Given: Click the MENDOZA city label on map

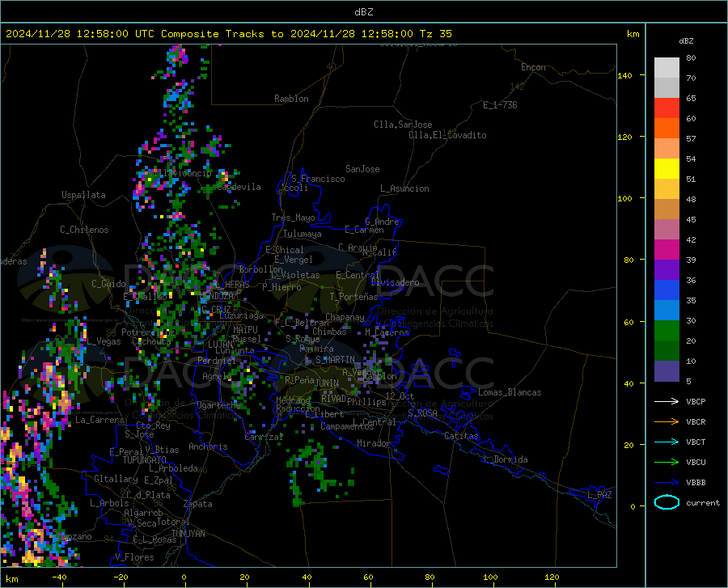Looking at the screenshot, I should click(216, 296).
